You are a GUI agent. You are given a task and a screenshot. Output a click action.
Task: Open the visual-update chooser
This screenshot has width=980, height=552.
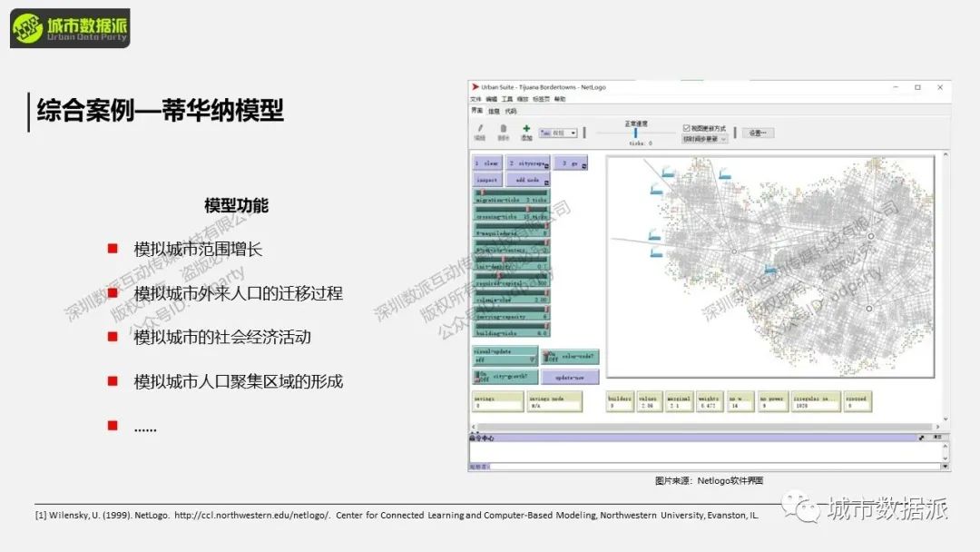[505, 356]
